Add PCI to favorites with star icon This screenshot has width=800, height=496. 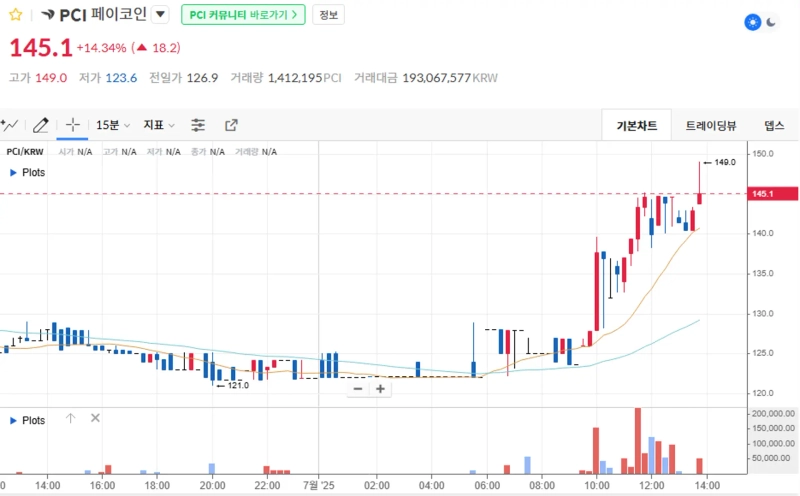pyautogui.click(x=15, y=15)
